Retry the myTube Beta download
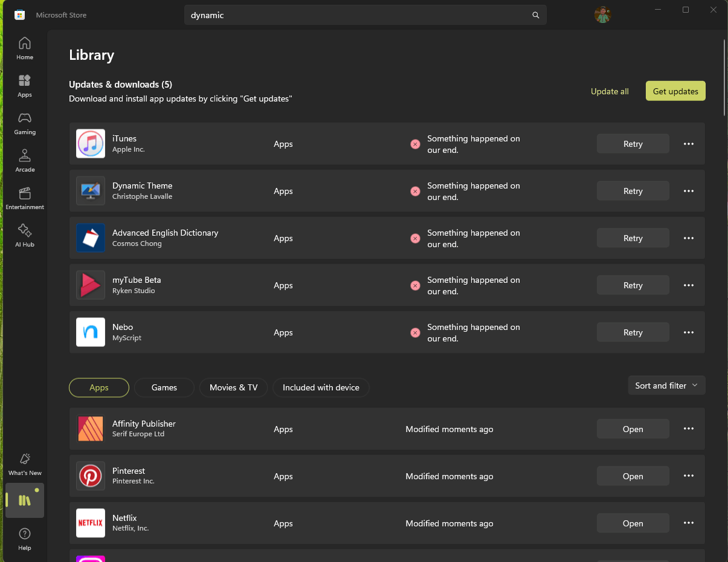Image resolution: width=728 pixels, height=562 pixels. [x=633, y=285]
